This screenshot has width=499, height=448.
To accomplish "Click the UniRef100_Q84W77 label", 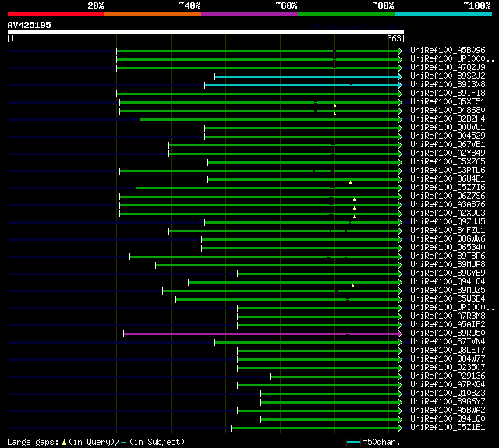I will tap(448, 359).
